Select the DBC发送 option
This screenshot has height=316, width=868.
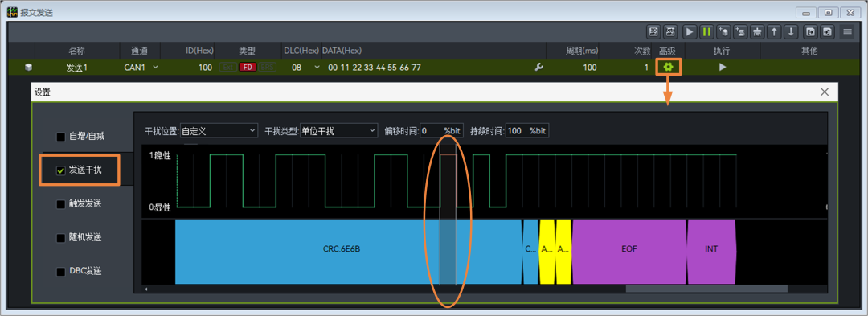(80, 272)
